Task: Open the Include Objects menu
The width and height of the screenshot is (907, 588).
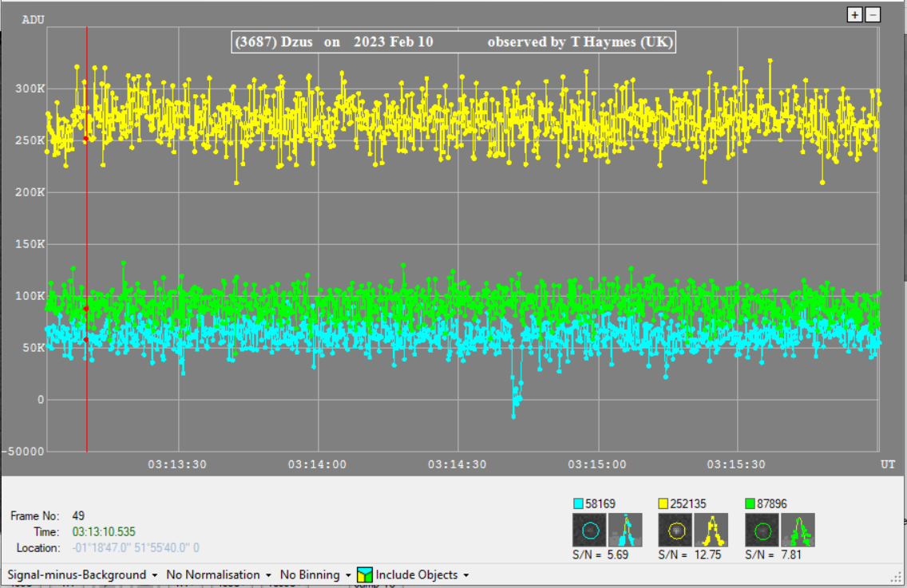Action: [421, 574]
